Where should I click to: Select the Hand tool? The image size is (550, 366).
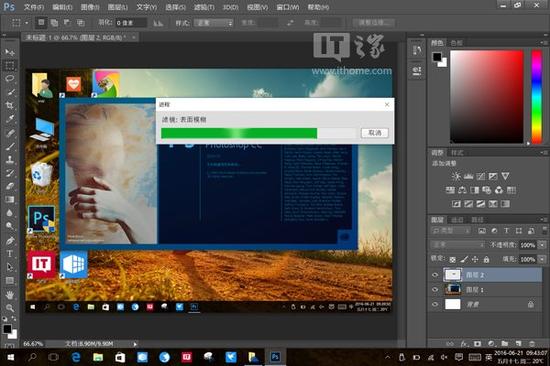pos(10,294)
